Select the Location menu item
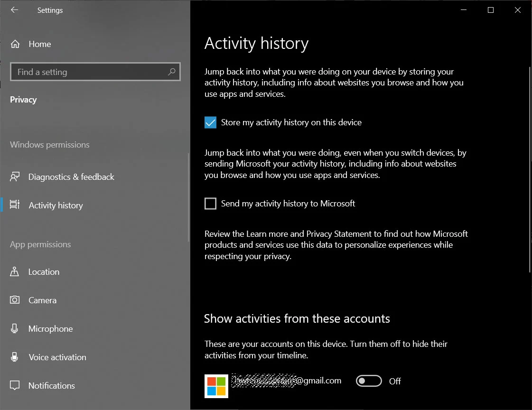This screenshot has height=410, width=532. point(44,272)
